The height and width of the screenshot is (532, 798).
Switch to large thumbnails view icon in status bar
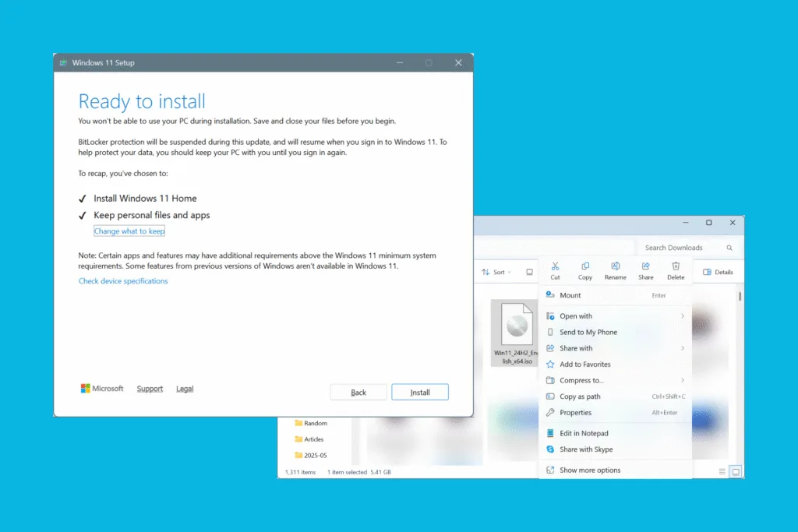pos(736,471)
